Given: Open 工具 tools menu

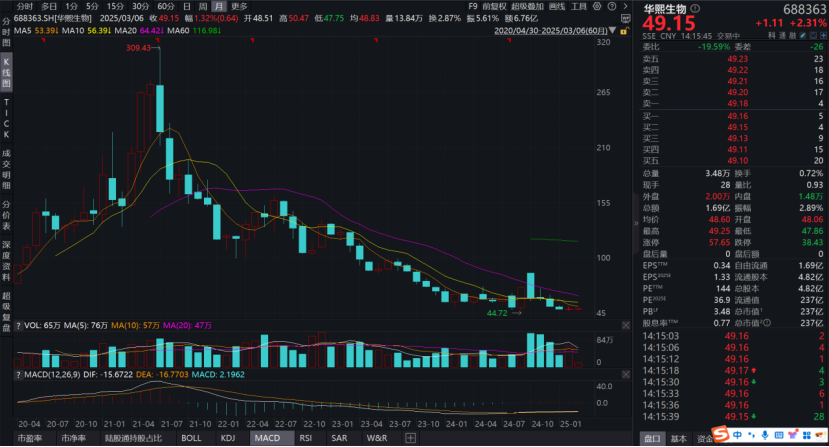Looking at the screenshot, I should click(578, 6).
